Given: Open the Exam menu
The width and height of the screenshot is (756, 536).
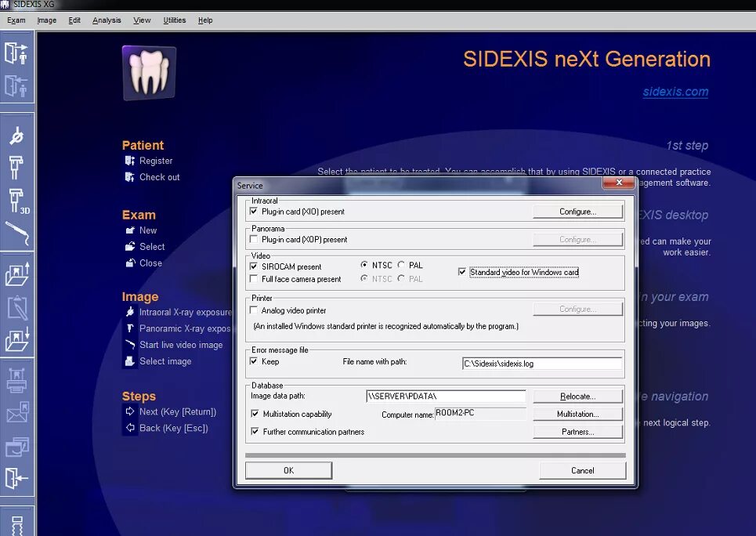Looking at the screenshot, I should pyautogui.click(x=16, y=20).
